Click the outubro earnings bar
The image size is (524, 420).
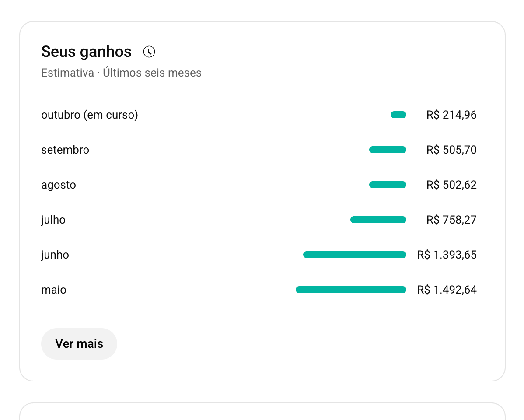398,115
